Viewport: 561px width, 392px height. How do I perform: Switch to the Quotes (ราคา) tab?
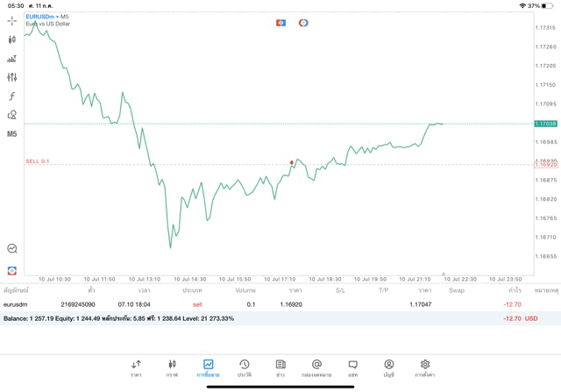136,367
